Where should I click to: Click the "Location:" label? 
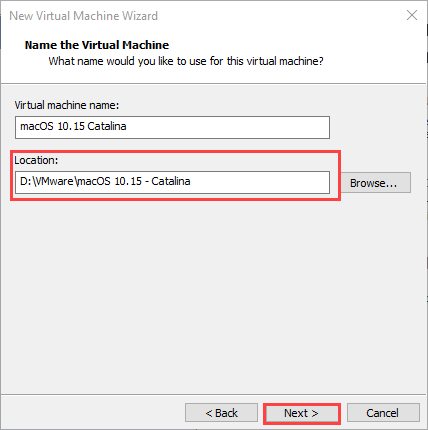pos(36,160)
